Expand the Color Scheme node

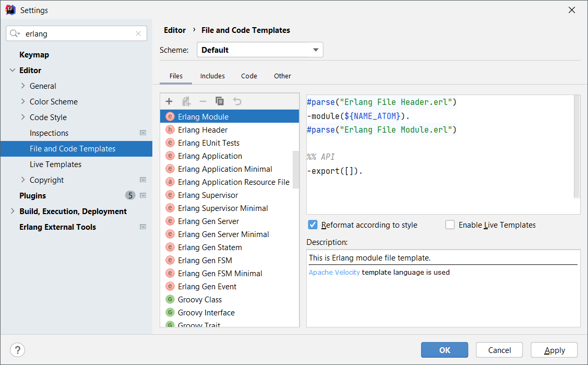[23, 102]
